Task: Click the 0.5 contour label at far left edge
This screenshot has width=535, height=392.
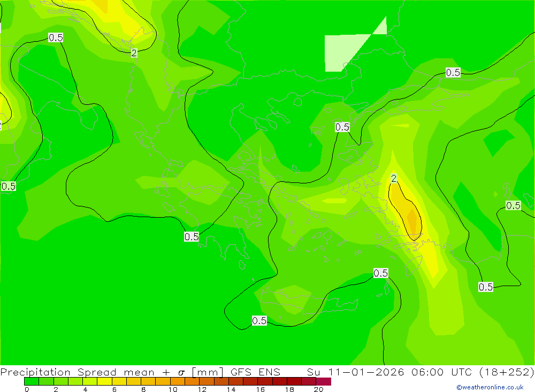Action: 9,186
